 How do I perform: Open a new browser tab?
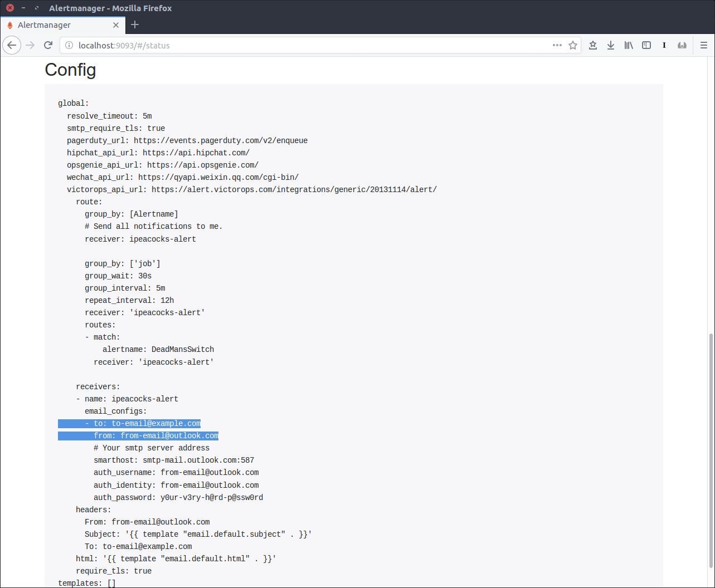click(135, 24)
